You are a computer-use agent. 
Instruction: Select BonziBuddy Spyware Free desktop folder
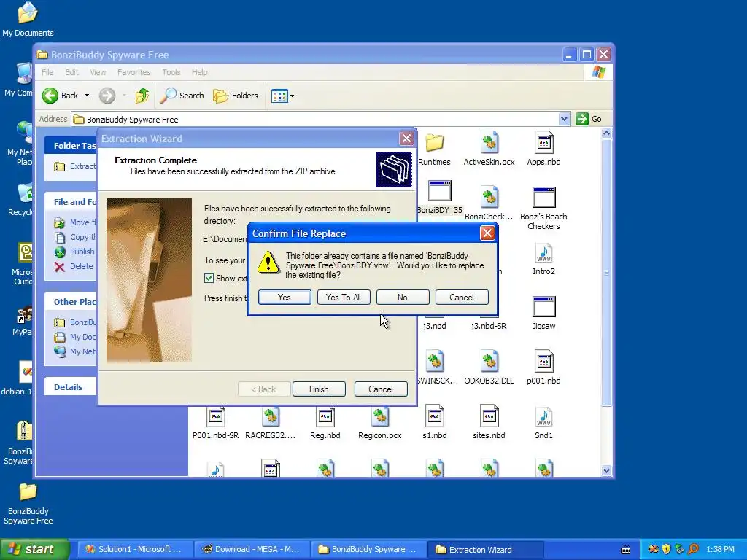tap(28, 504)
